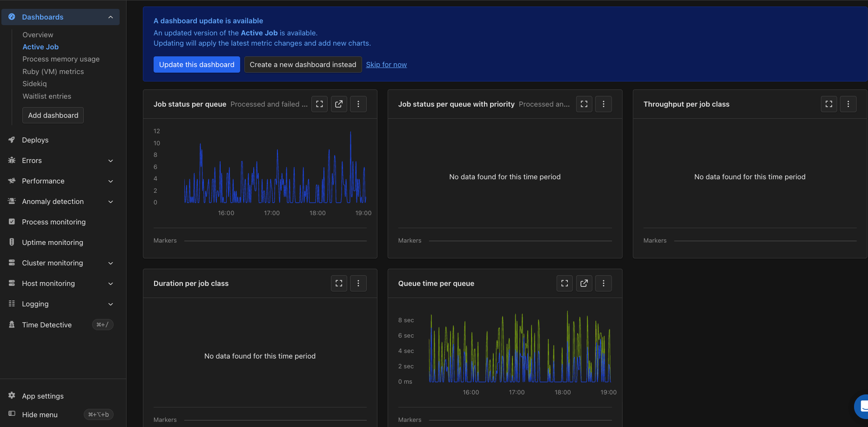Open the Sidekiq dashboard

[34, 84]
